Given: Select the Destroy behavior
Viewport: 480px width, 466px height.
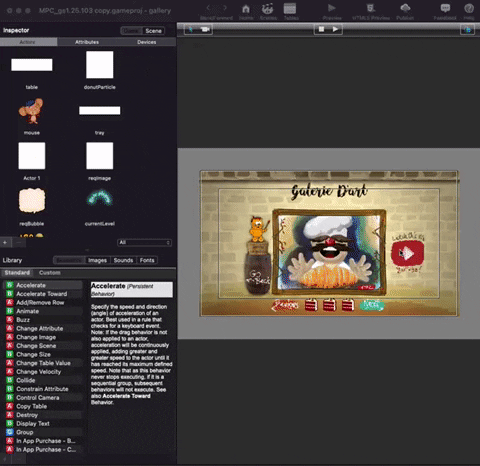Looking at the screenshot, I should pyautogui.click(x=43, y=415).
